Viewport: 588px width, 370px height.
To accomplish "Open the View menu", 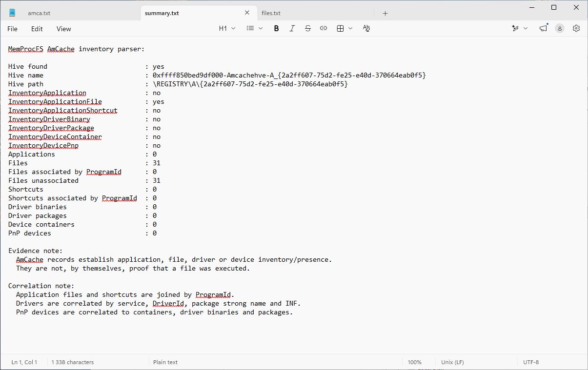I will (64, 29).
